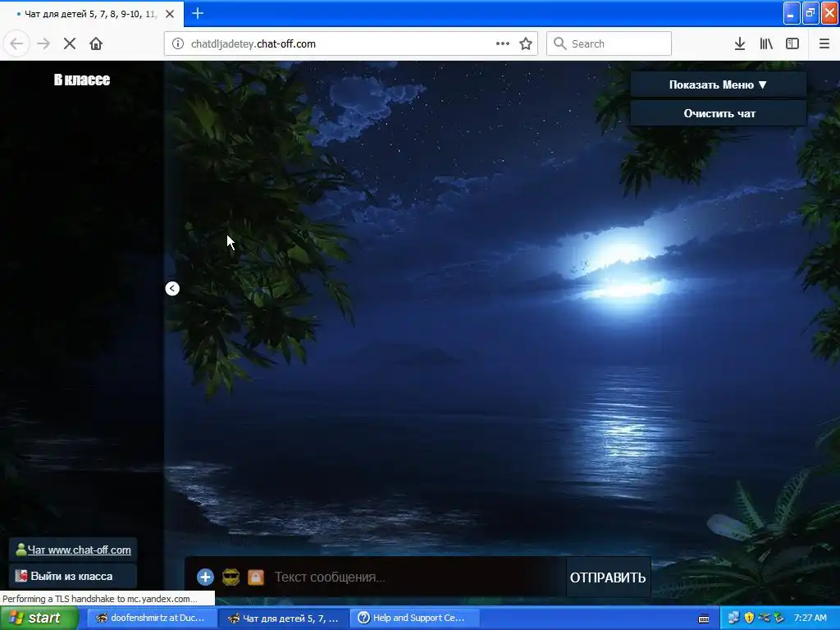
Task: Select the Чат для детей browser tab
Action: point(91,14)
